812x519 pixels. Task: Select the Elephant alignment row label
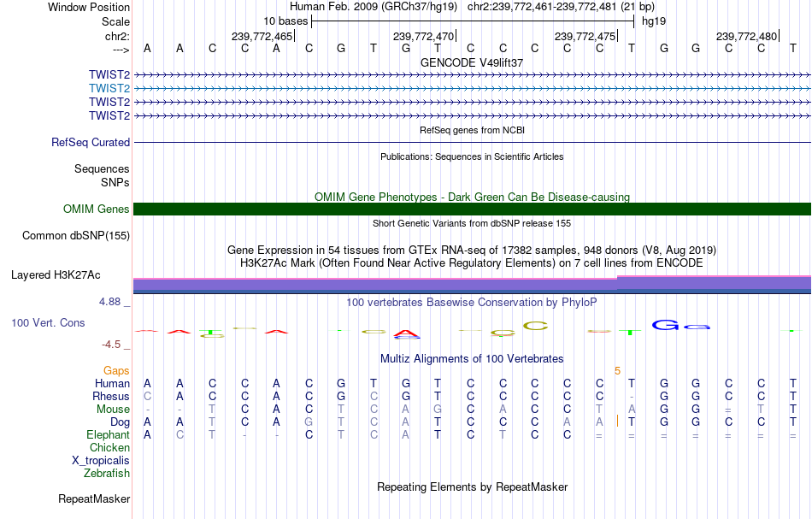(109, 435)
